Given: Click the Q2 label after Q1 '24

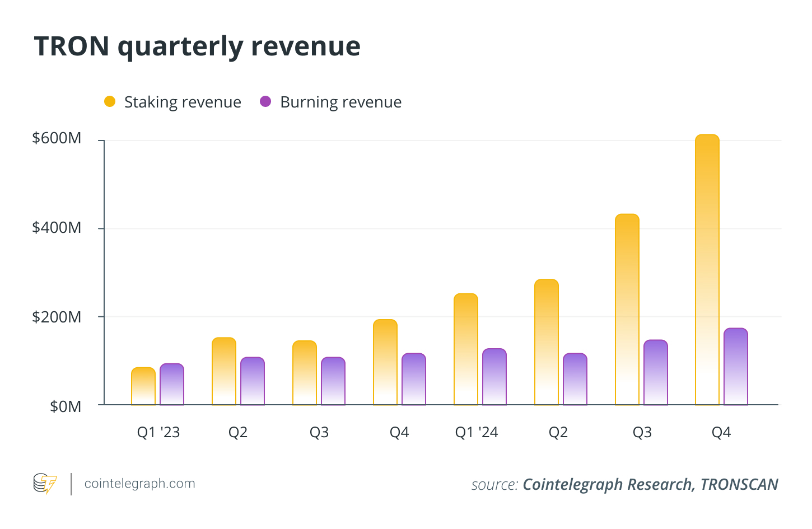Looking at the screenshot, I should [x=558, y=432].
